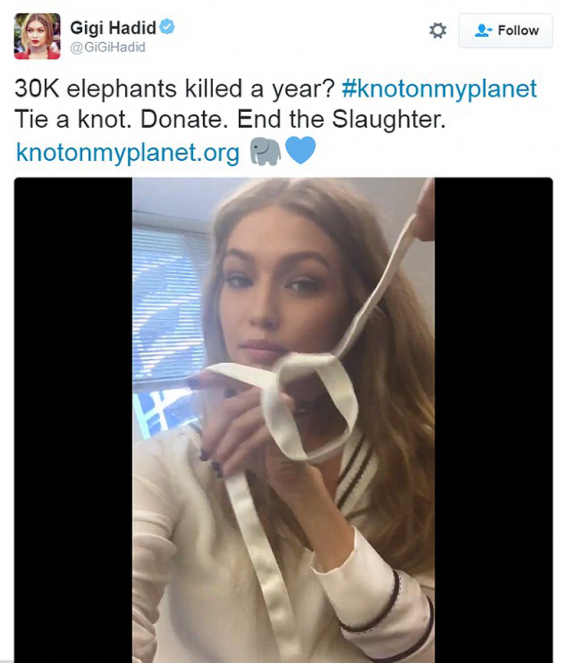Click the blue verified badge
The image size is (567, 663).
(168, 27)
